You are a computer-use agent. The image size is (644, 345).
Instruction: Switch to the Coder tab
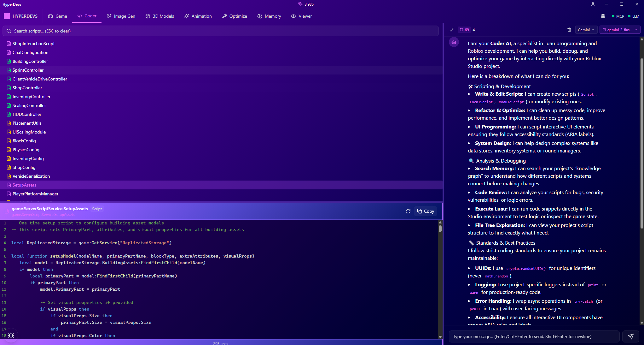87,16
